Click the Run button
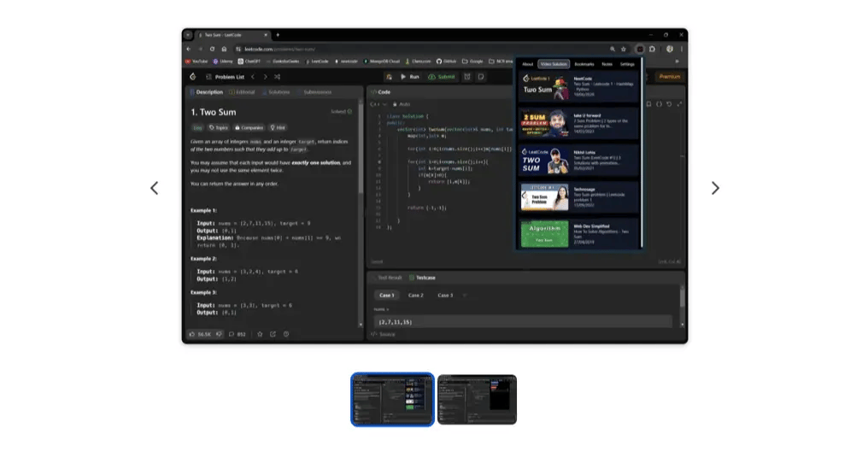The image size is (868, 457). point(409,77)
